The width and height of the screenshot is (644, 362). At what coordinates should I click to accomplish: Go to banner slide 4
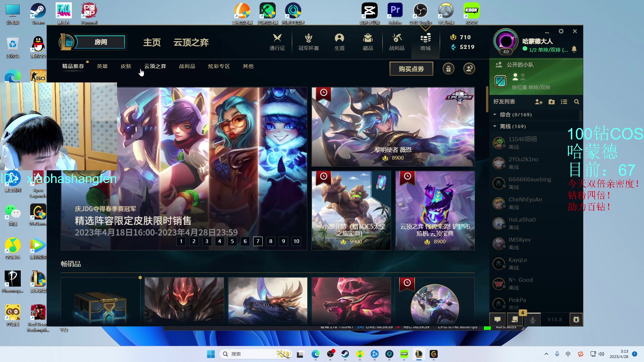(x=220, y=241)
